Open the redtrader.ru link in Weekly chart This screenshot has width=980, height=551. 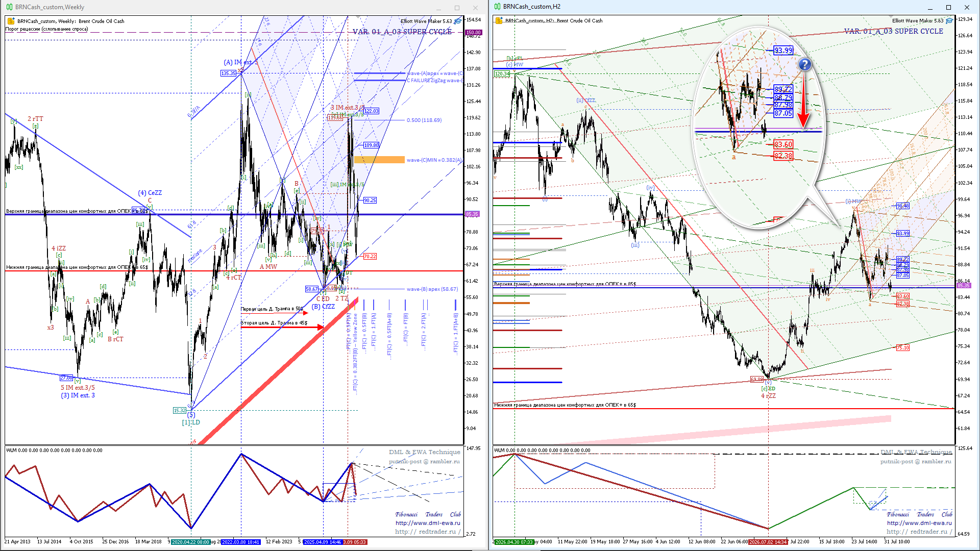428,532
